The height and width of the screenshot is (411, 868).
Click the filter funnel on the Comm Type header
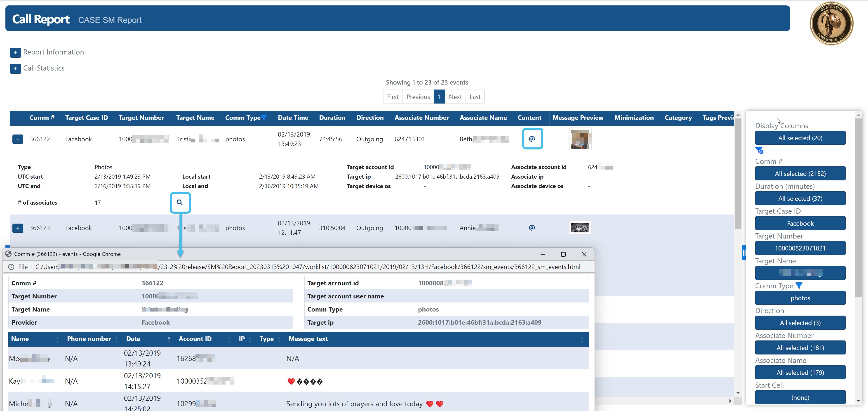pos(264,117)
